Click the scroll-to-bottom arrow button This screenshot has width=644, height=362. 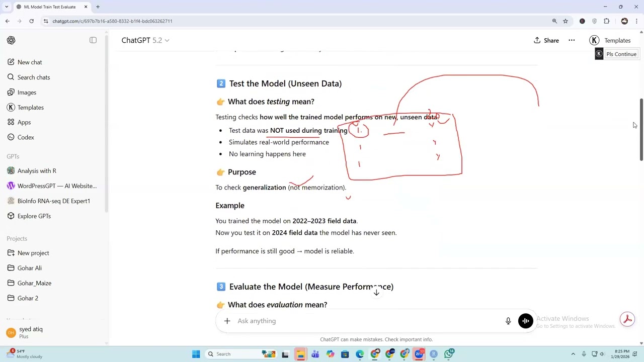pos(376,293)
